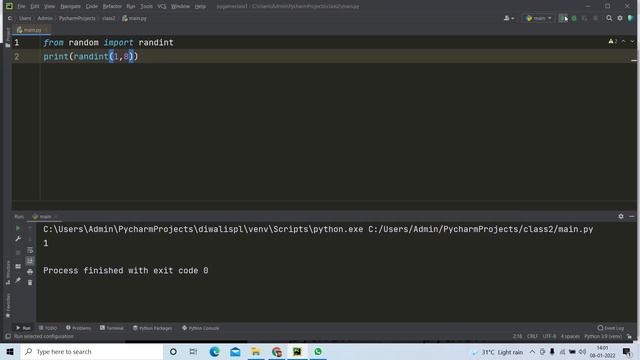This screenshot has width=640, height=360.
Task: Open the Run menu in menu bar
Action: point(131,7)
